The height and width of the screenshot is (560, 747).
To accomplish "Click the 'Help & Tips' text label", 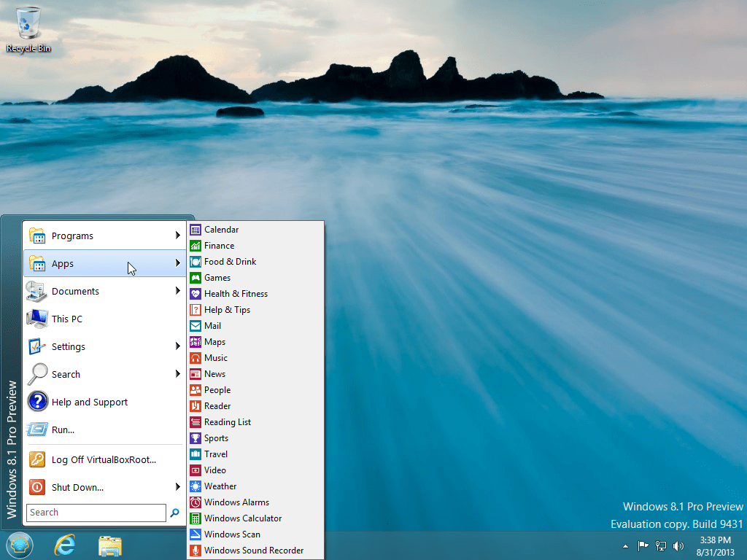I will point(228,310).
